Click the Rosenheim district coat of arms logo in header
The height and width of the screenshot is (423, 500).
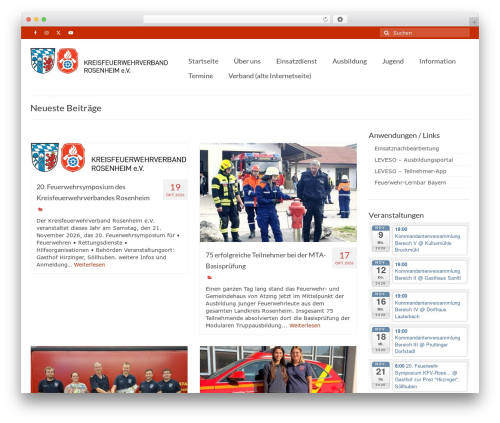point(43,61)
